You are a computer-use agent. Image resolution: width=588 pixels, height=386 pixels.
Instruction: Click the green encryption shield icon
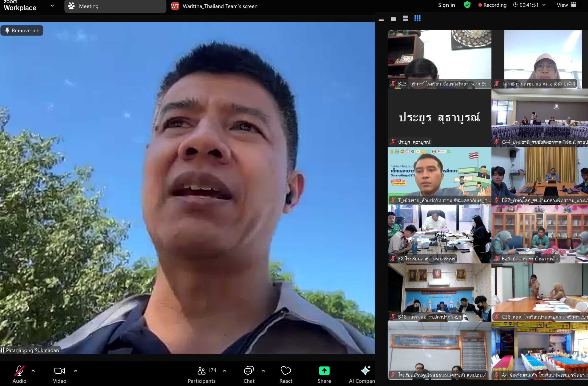pyautogui.click(x=467, y=5)
